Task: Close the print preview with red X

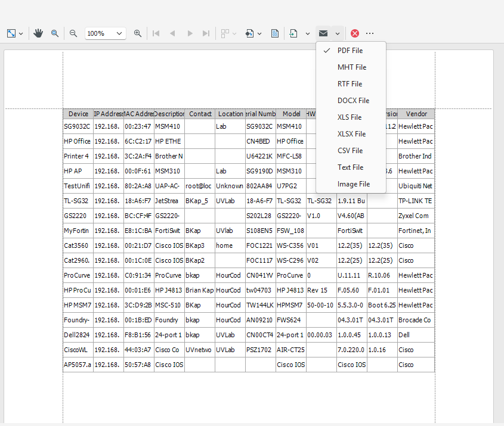Action: point(355,33)
